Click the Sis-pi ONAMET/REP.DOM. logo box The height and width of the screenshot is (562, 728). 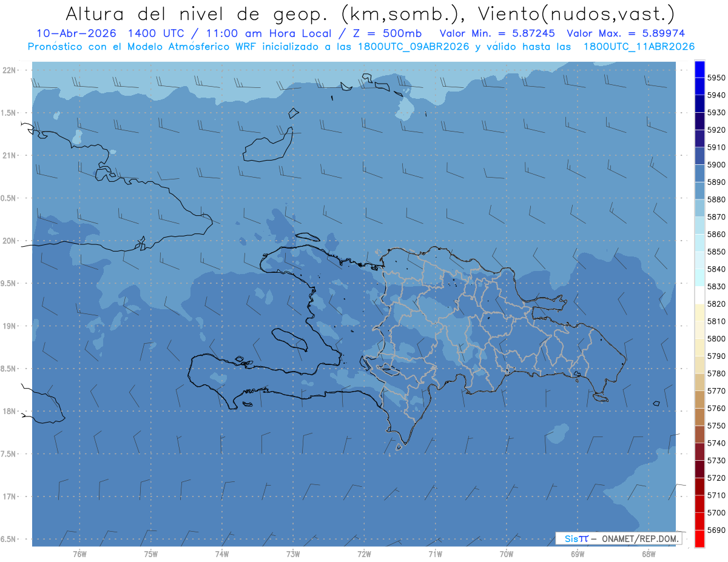pyautogui.click(x=618, y=538)
